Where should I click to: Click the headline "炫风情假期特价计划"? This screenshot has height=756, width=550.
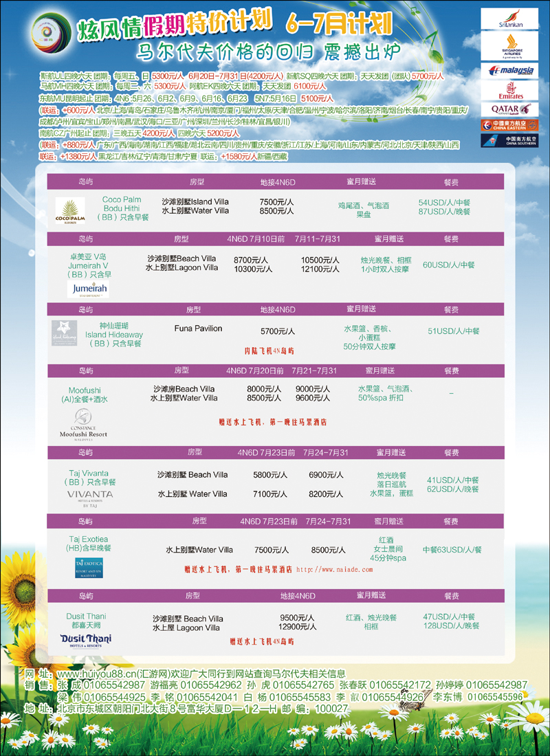pos(175,23)
